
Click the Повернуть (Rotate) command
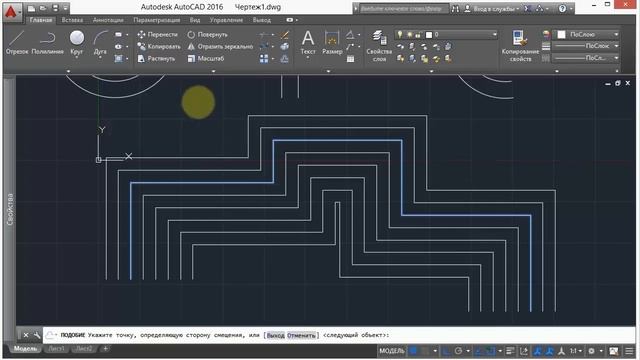coord(207,35)
